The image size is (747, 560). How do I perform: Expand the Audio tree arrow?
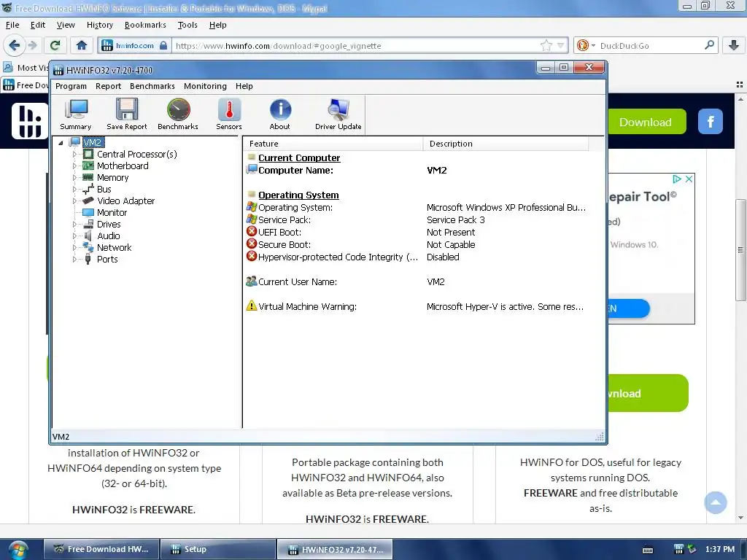point(74,236)
